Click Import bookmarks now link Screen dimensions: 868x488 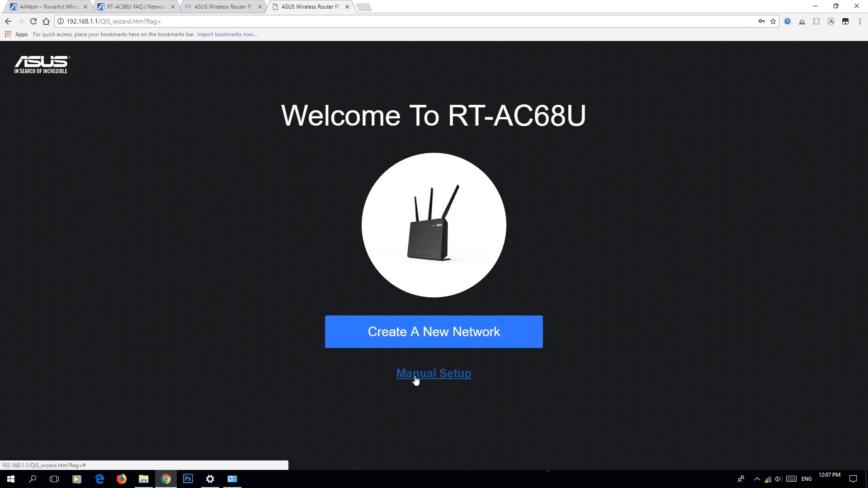tap(227, 34)
